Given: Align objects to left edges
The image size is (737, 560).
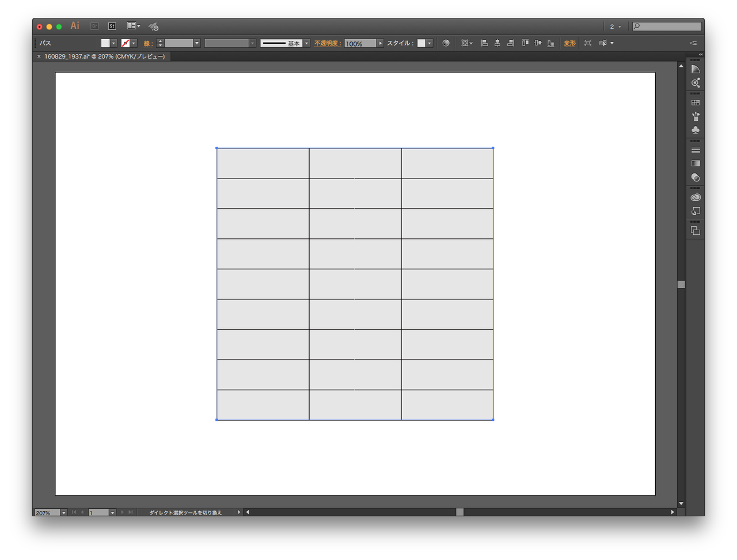Looking at the screenshot, I should (x=484, y=43).
